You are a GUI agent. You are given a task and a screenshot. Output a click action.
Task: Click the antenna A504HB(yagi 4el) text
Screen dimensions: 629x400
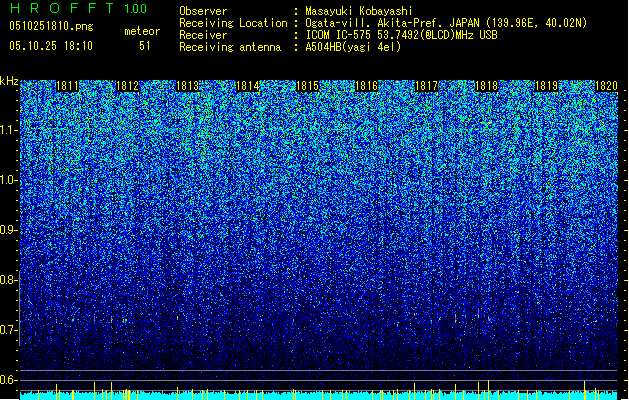(x=353, y=47)
